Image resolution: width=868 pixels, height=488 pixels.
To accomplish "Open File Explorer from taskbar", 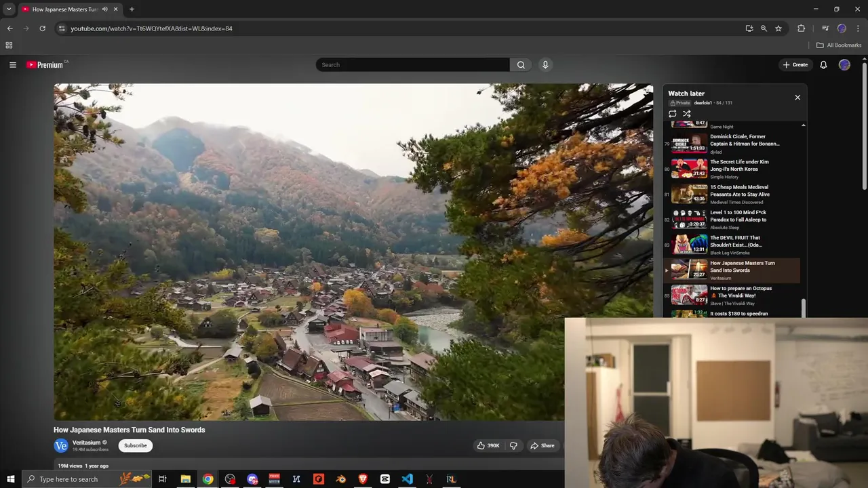I will click(185, 479).
